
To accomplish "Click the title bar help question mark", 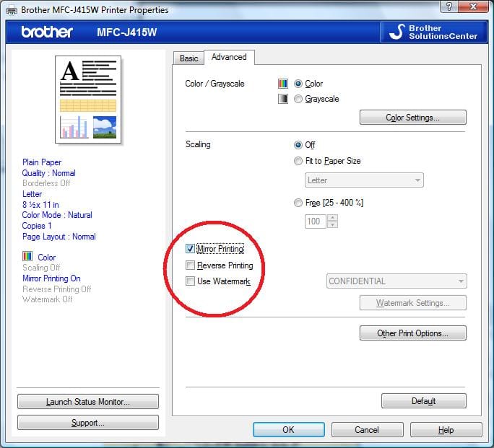I will 449,6.
